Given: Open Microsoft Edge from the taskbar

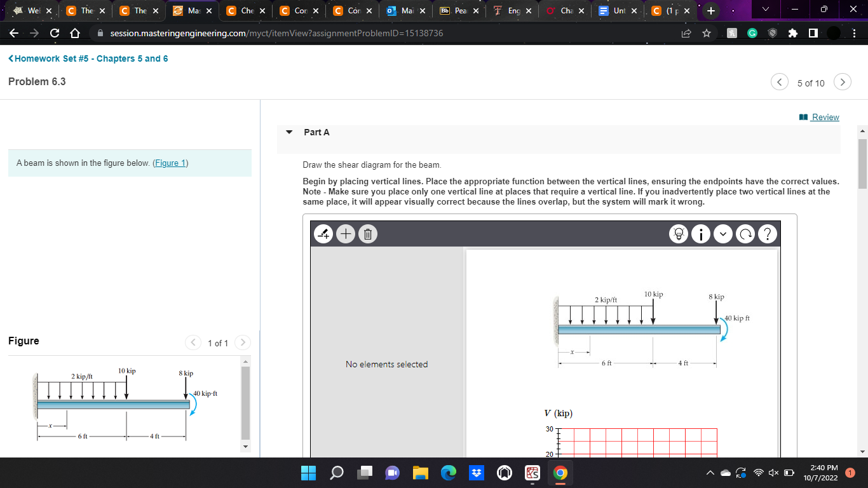Looking at the screenshot, I should coord(449,473).
